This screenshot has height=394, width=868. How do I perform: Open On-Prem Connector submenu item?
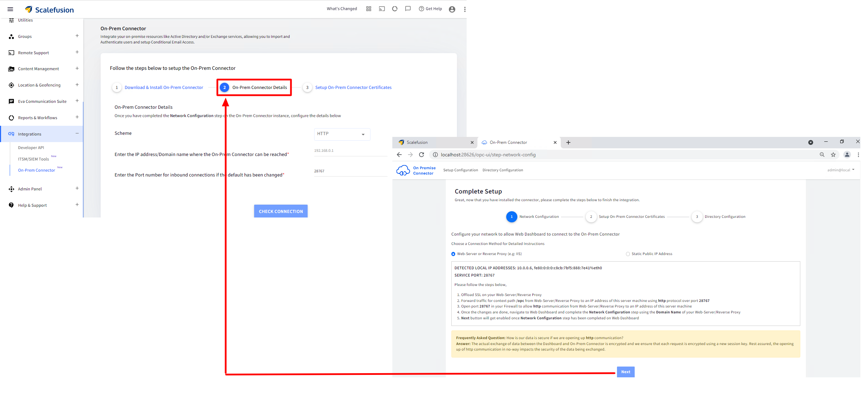[x=36, y=170]
